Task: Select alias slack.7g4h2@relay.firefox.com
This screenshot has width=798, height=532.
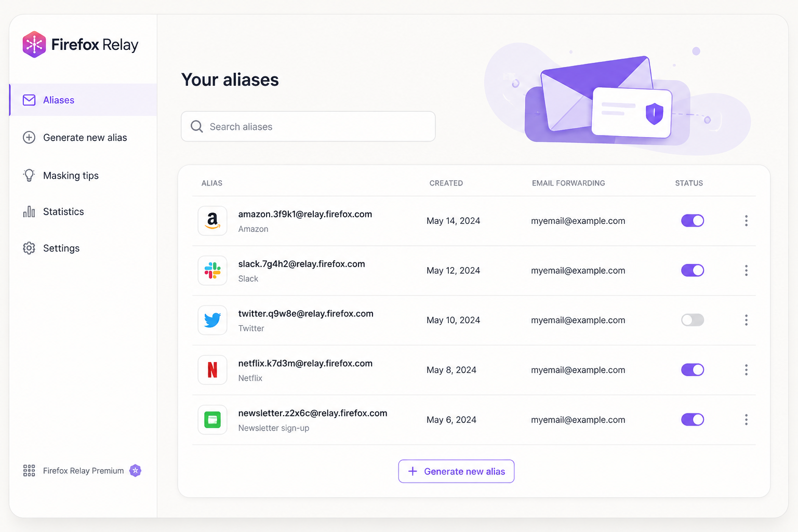Action: tap(301, 264)
